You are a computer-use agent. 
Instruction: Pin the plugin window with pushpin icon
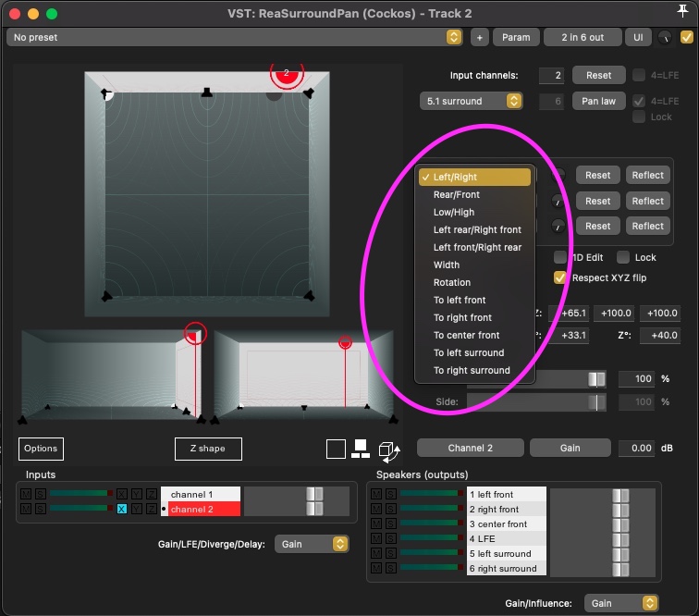683,11
